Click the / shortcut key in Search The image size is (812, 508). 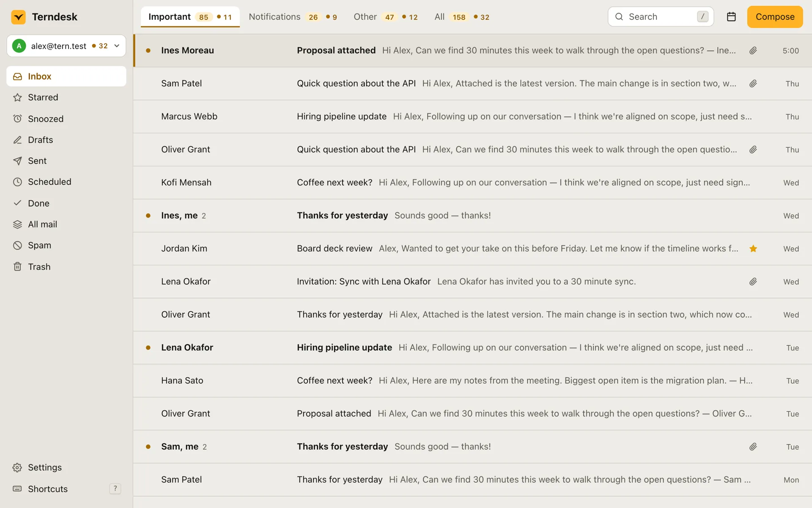click(x=702, y=17)
